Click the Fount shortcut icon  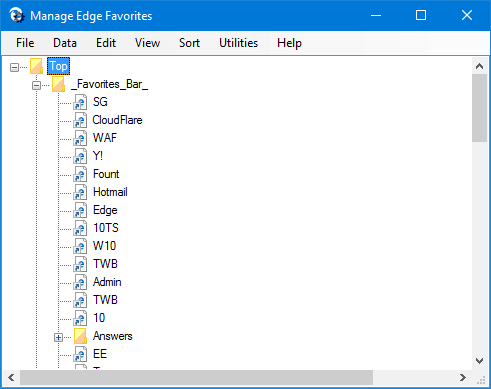pos(80,174)
